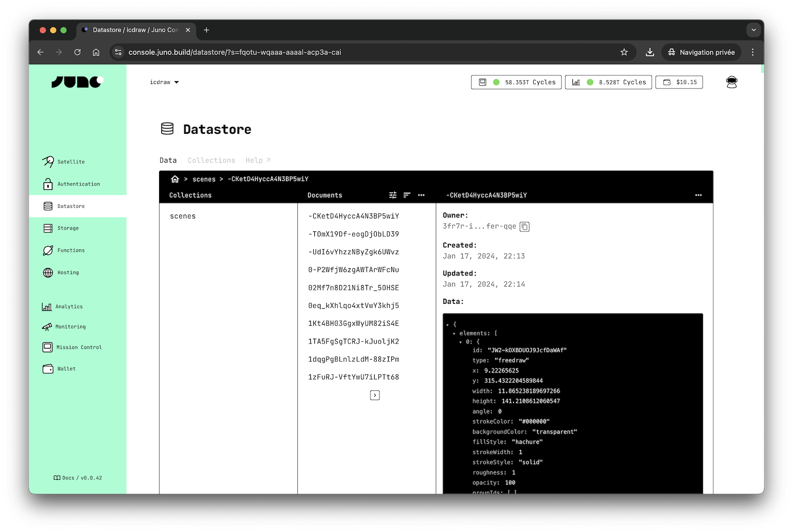Select document -TOmX19Df-eogDjObLD39
Image resolution: width=793 pixels, height=532 pixels.
(353, 234)
